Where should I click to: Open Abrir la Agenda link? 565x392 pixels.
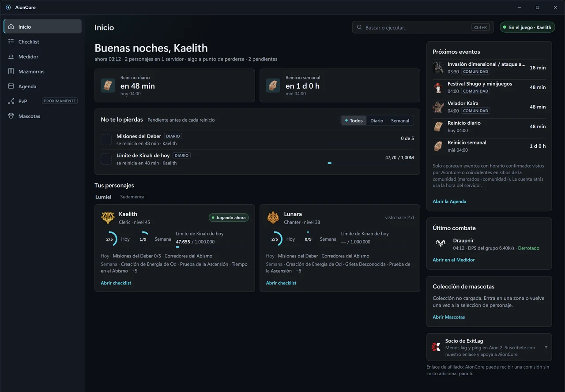[449, 202]
